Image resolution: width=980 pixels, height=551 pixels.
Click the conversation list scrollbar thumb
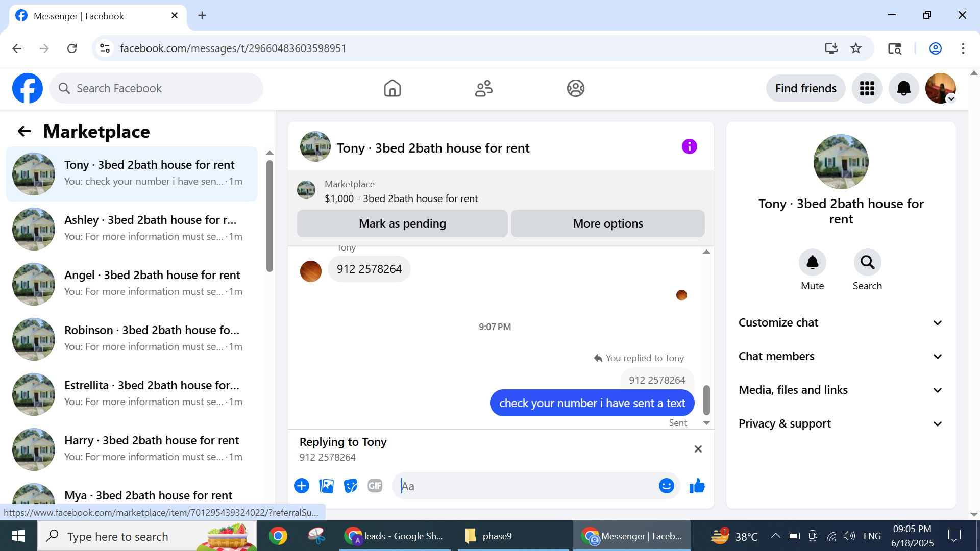269,216
